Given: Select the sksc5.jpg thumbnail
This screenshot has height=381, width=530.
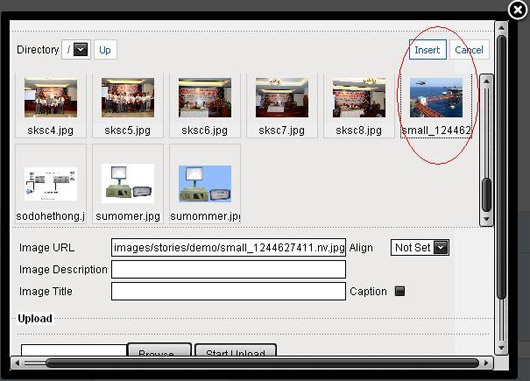Looking at the screenshot, I should pos(128,106).
